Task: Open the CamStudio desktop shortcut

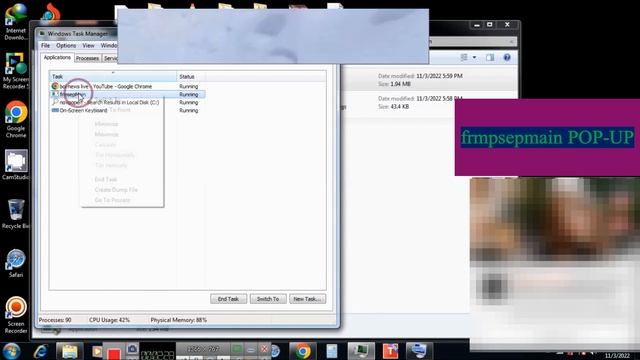Action: (x=16, y=165)
